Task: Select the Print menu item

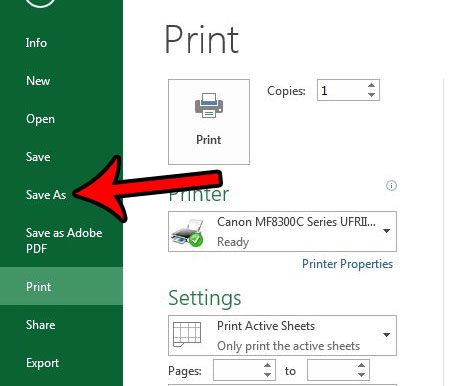Action: point(61,286)
